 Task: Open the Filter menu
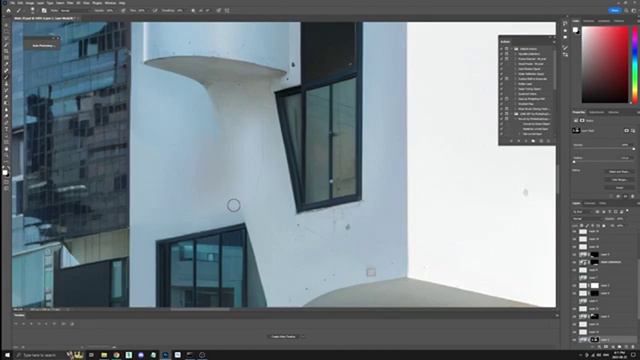(x=70, y=3)
